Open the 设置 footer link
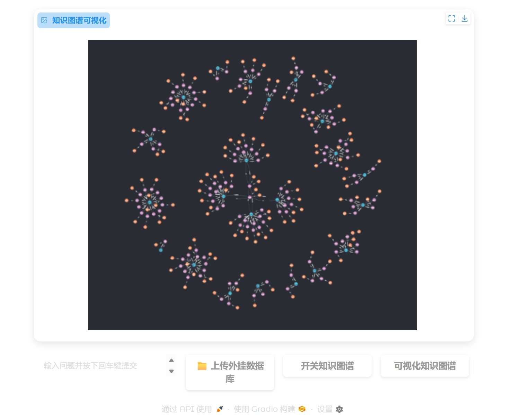Viewport: 505px width, 420px height. point(330,409)
